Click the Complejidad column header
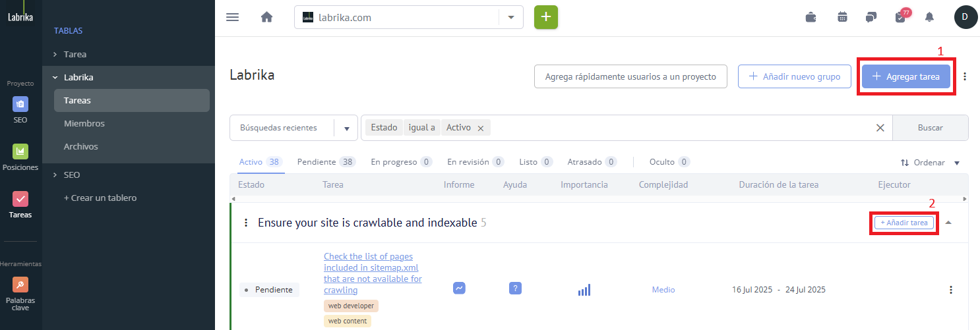The height and width of the screenshot is (330, 980). [x=663, y=184]
